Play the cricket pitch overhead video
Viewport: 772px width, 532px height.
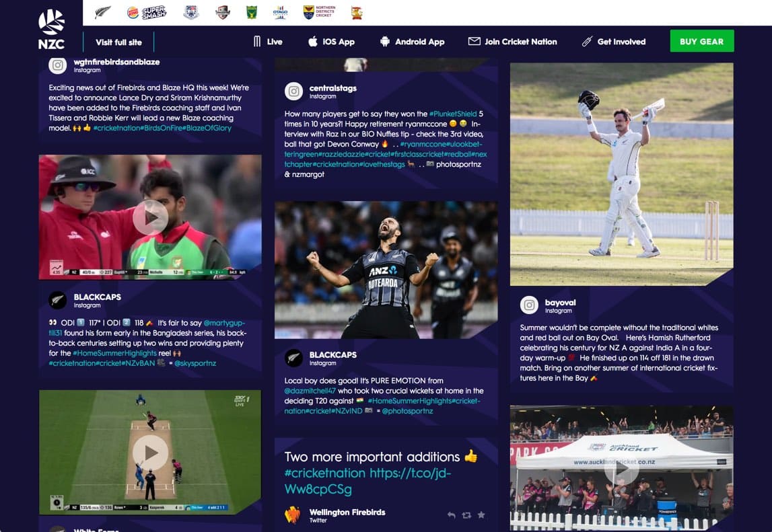point(150,452)
